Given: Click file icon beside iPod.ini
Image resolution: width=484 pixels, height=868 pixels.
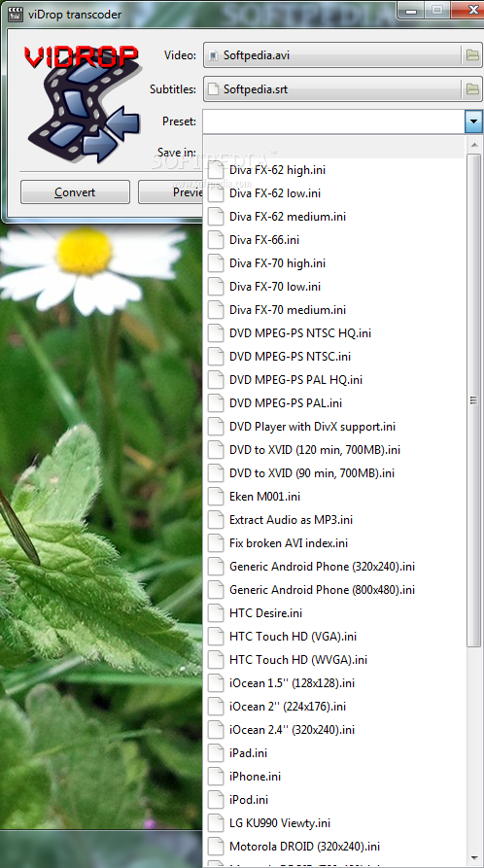Looking at the screenshot, I should (216, 799).
